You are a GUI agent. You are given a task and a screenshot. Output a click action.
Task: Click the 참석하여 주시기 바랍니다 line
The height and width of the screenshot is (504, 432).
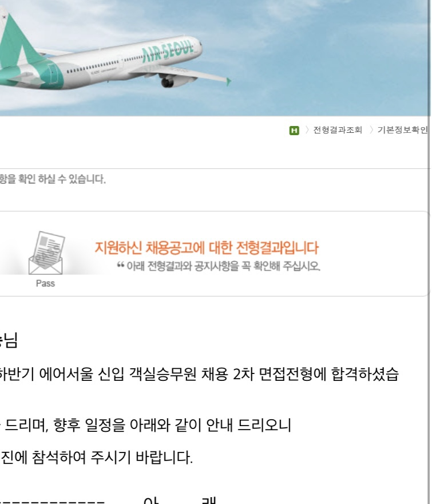pos(112,457)
